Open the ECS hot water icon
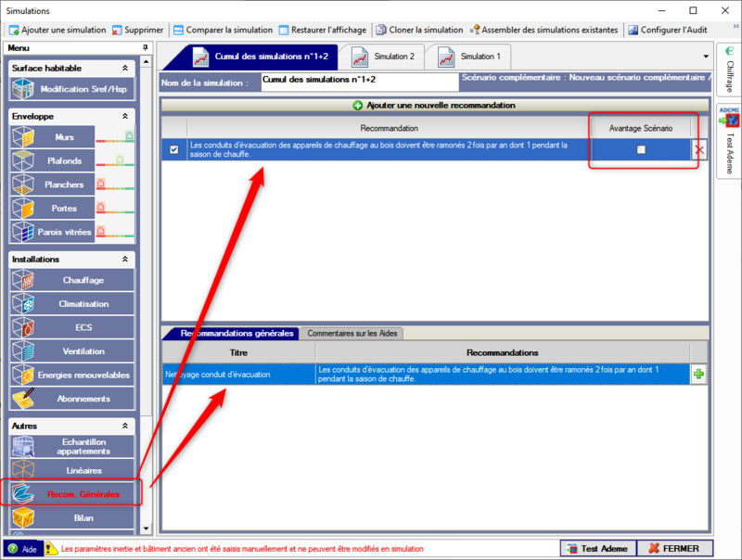The width and height of the screenshot is (742, 560). (x=23, y=327)
